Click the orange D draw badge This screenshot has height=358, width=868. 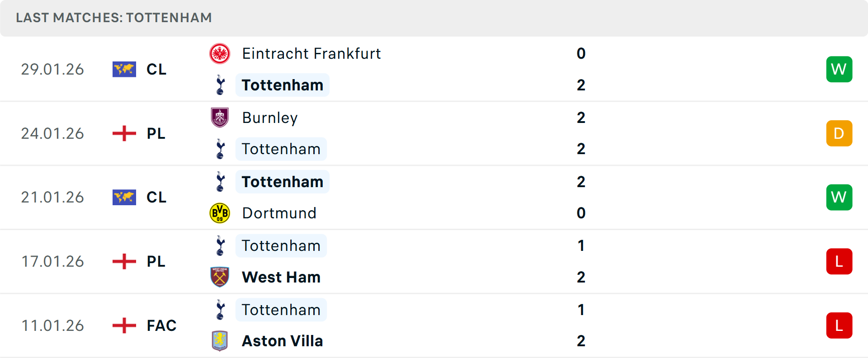tap(839, 133)
